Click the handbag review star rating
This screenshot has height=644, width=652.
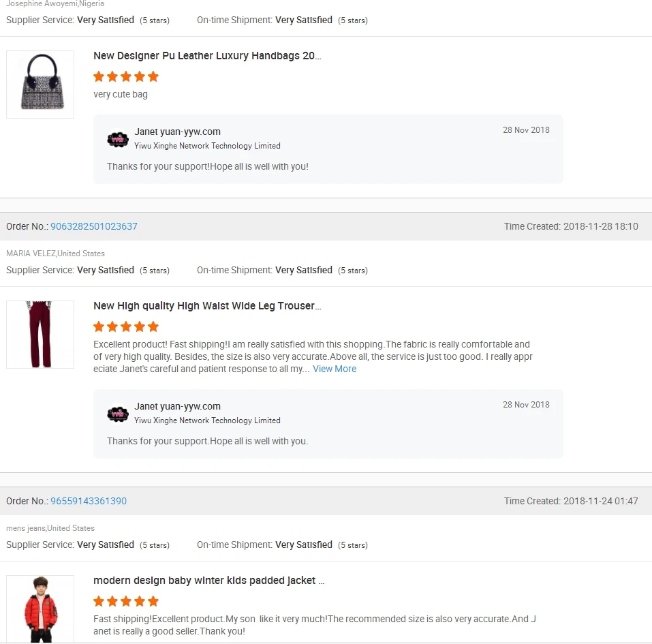126,76
